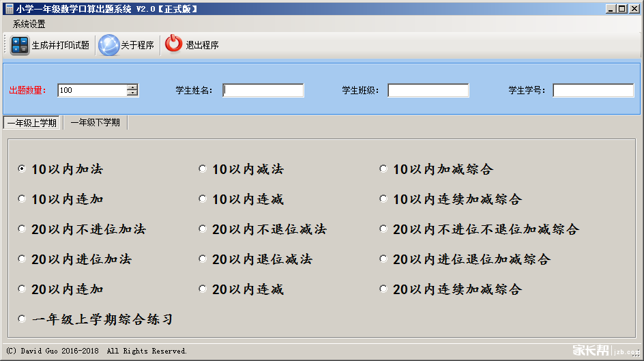The height and width of the screenshot is (361, 644).
Task: Select the 20以内不进位不退位加减综合 radio button
Action: (383, 229)
